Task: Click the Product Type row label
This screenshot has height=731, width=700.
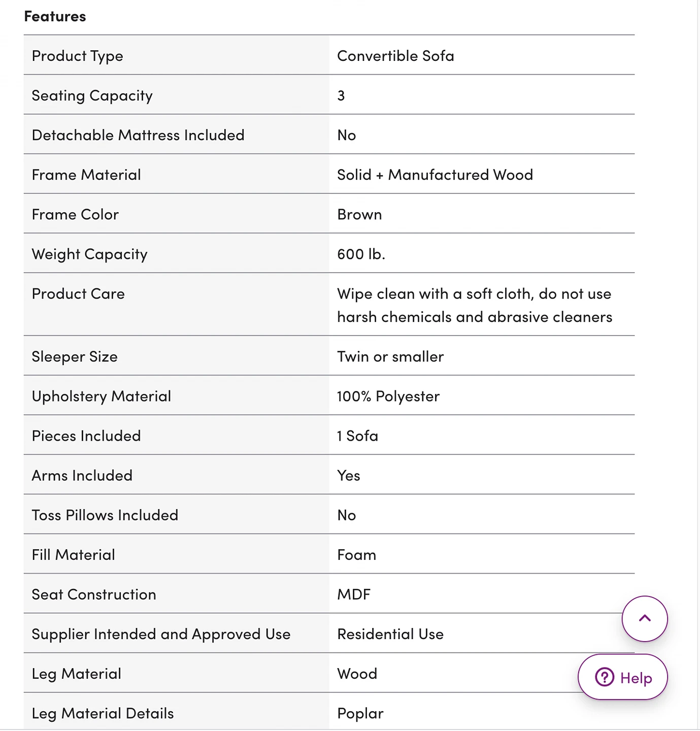Action: (78, 56)
